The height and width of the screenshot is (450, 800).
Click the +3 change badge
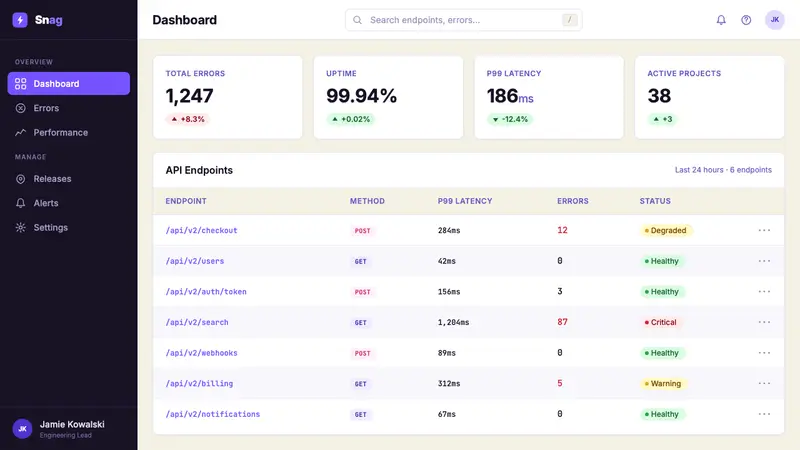click(662, 119)
